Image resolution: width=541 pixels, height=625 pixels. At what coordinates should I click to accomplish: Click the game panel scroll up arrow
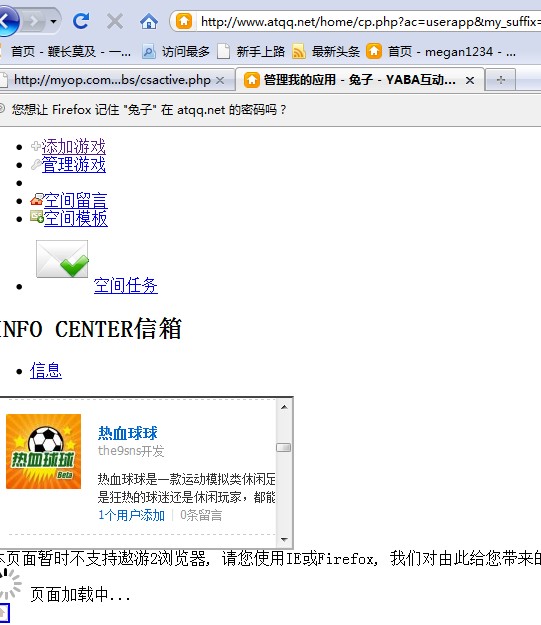(284, 407)
